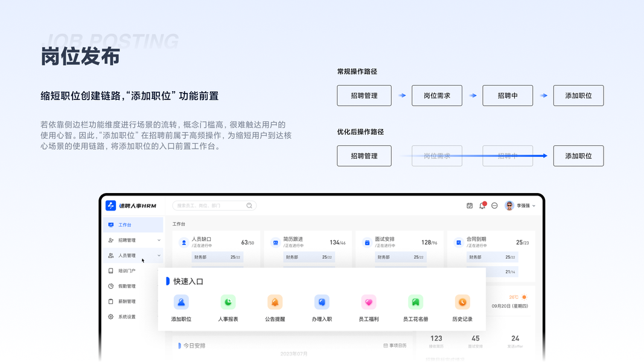Click the 财务部 row under 简历跟进
This screenshot has height=362, width=644.
[x=309, y=257]
